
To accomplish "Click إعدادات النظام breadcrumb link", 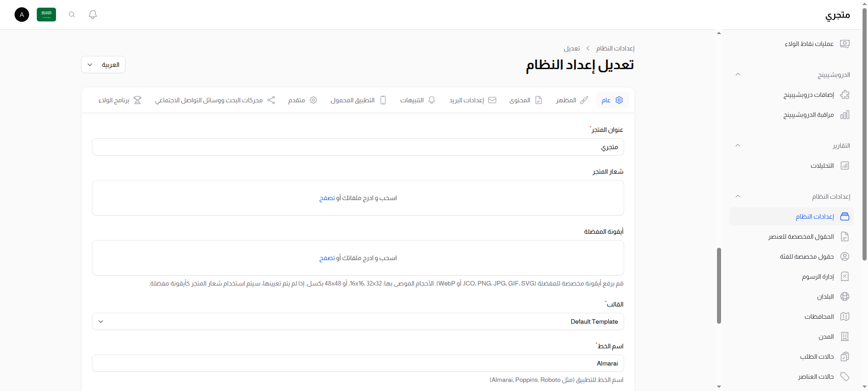I will click(615, 48).
